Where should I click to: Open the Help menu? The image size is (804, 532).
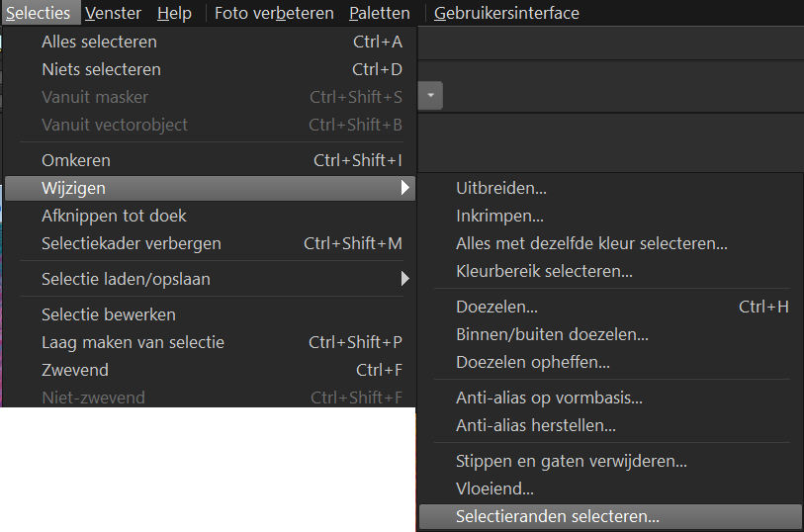(x=174, y=13)
